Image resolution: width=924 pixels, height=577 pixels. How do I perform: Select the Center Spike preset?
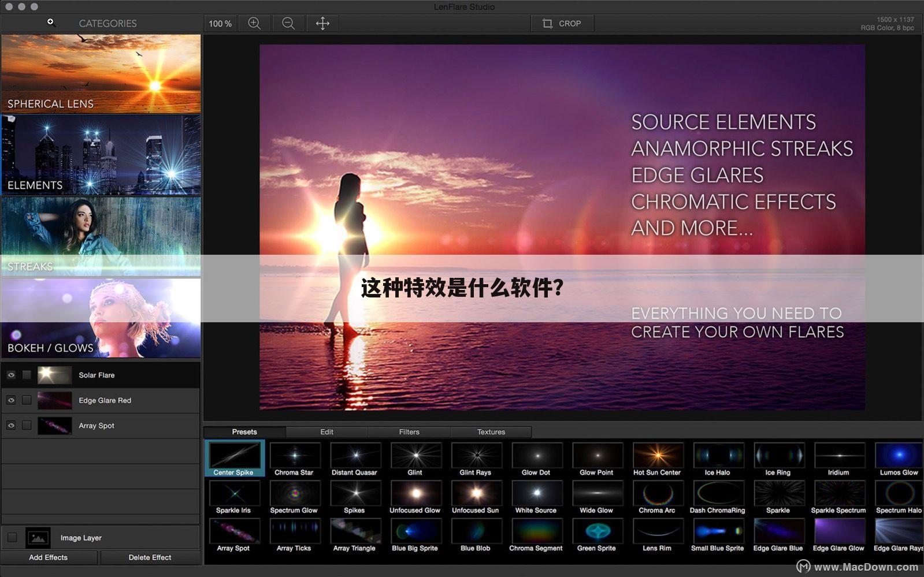click(x=234, y=459)
